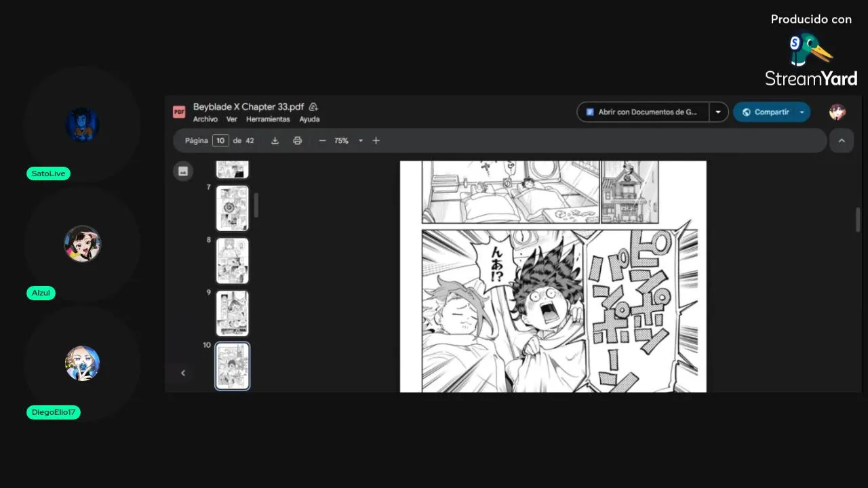
Task: Click SatoLive participant avatar
Action: click(83, 125)
